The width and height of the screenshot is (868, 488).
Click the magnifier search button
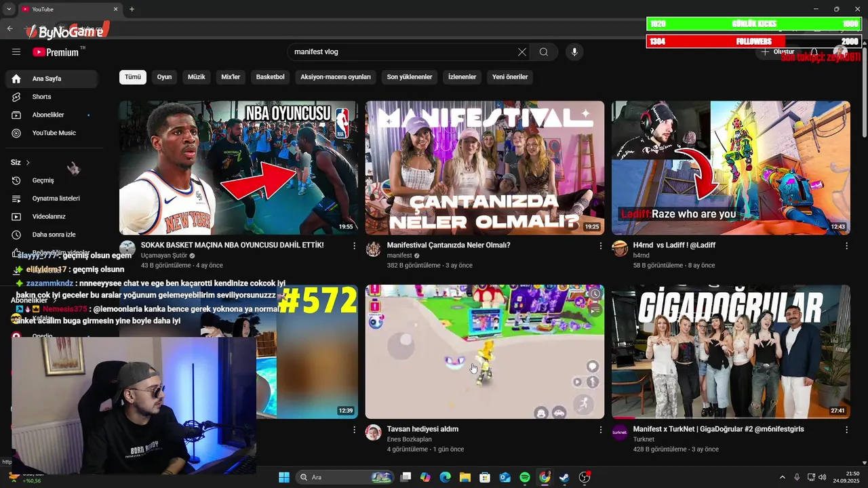(544, 52)
